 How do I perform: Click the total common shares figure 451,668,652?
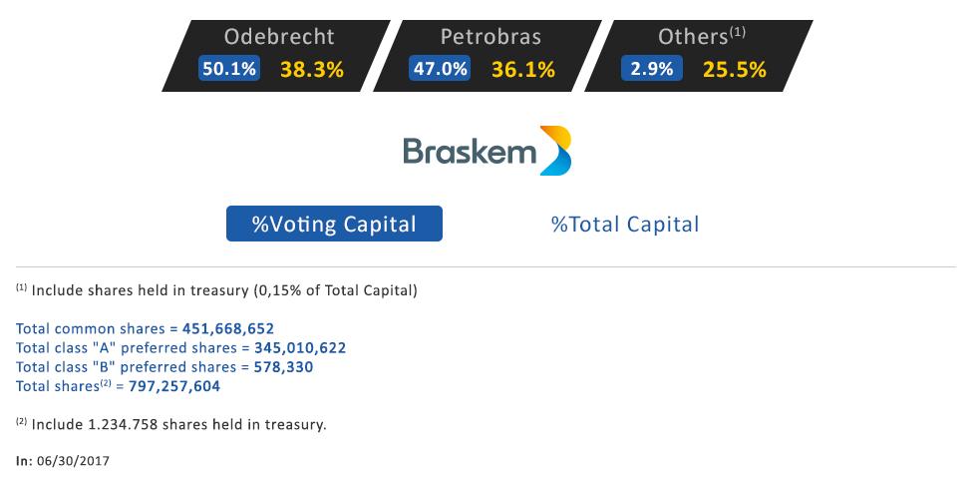[228, 328]
